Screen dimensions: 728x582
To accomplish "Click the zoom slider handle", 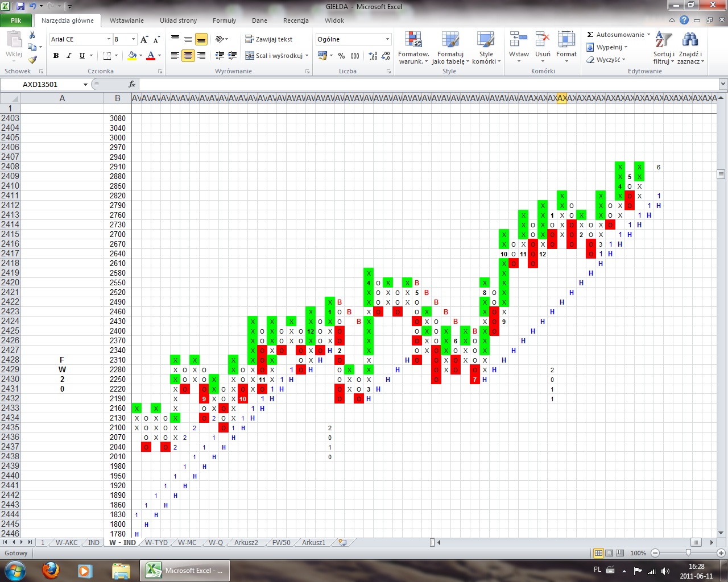I will [x=688, y=553].
